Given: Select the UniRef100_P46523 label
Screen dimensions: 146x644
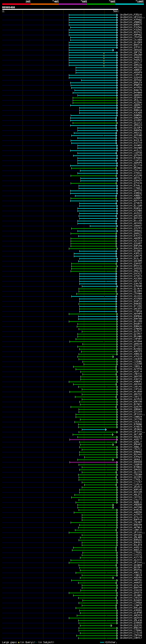Looking at the screenshot, I should point(131,60).
